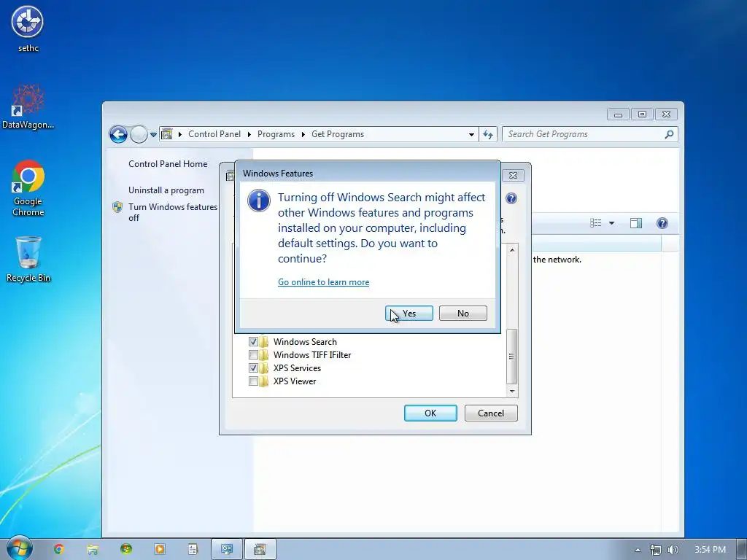This screenshot has height=560, width=747.
Task: Expand the view options dropdown arrow
Action: (612, 223)
